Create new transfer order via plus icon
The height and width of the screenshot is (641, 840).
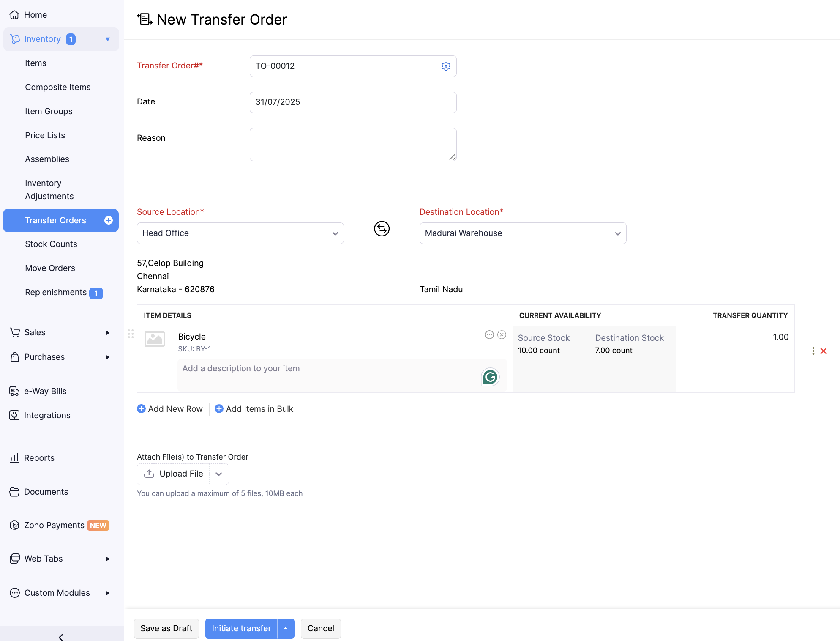coord(109,220)
